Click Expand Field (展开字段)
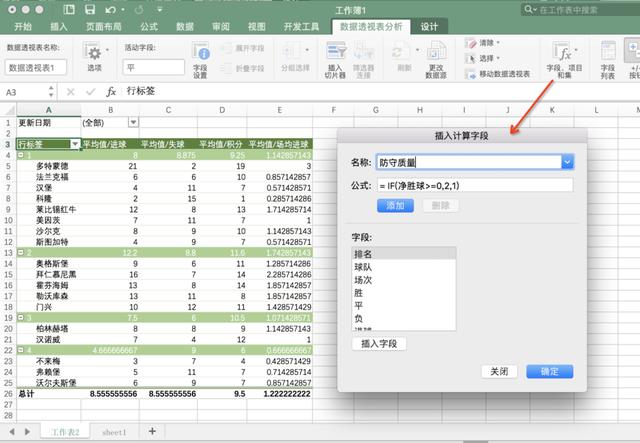Viewport: 640px width, 443px height. 244,48
